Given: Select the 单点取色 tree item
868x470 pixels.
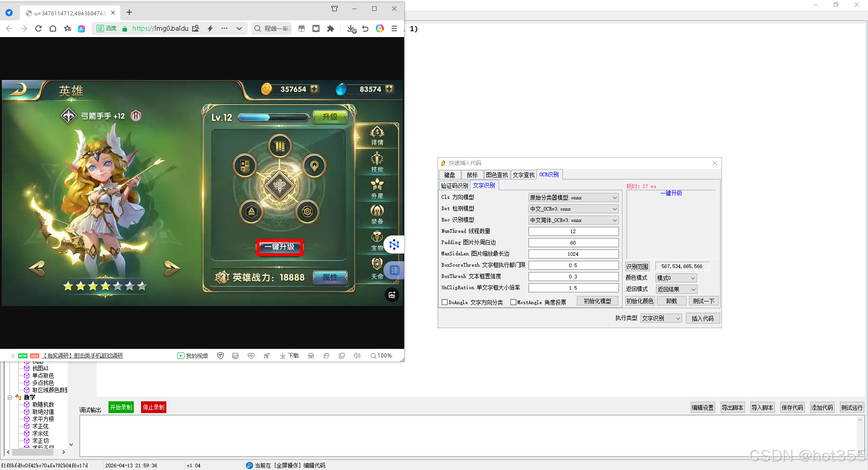Looking at the screenshot, I should [43, 376].
